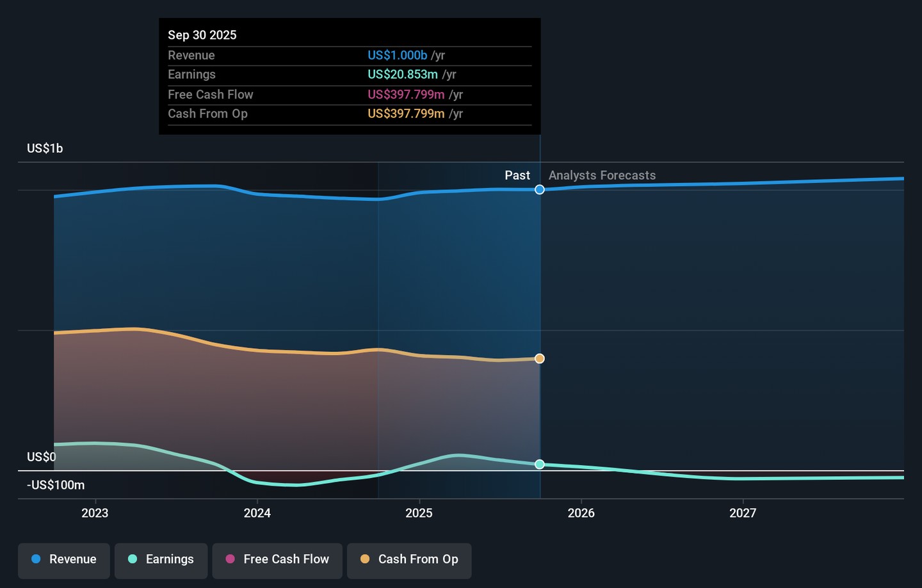The image size is (922, 588).
Task: Click the pink Free Cash Flow legend dot
Action: [x=230, y=559]
